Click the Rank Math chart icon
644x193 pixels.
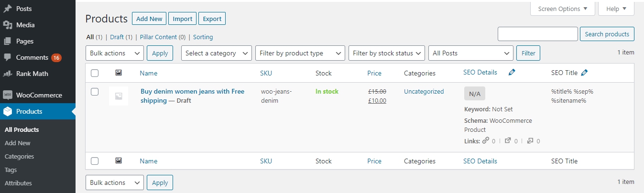[8, 74]
